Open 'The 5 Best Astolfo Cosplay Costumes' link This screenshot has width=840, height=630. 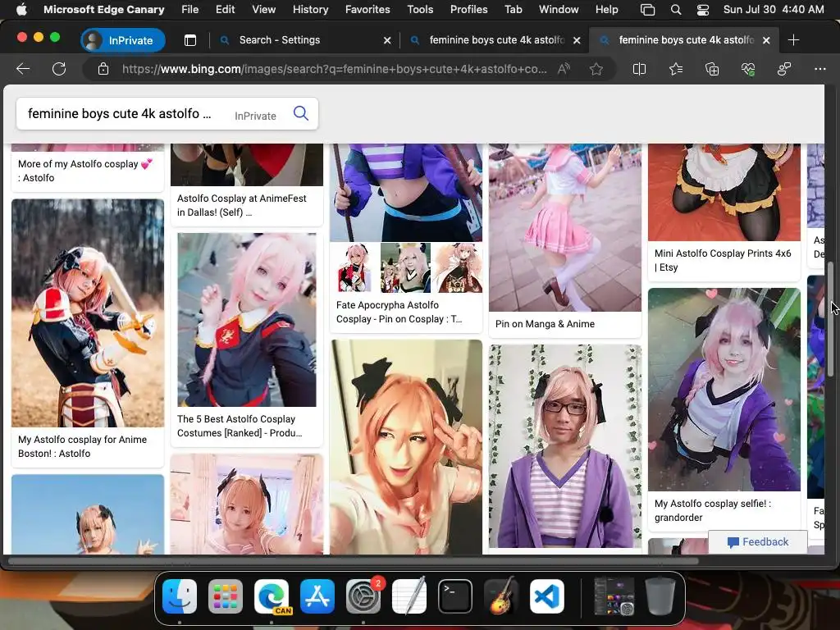[x=240, y=426]
